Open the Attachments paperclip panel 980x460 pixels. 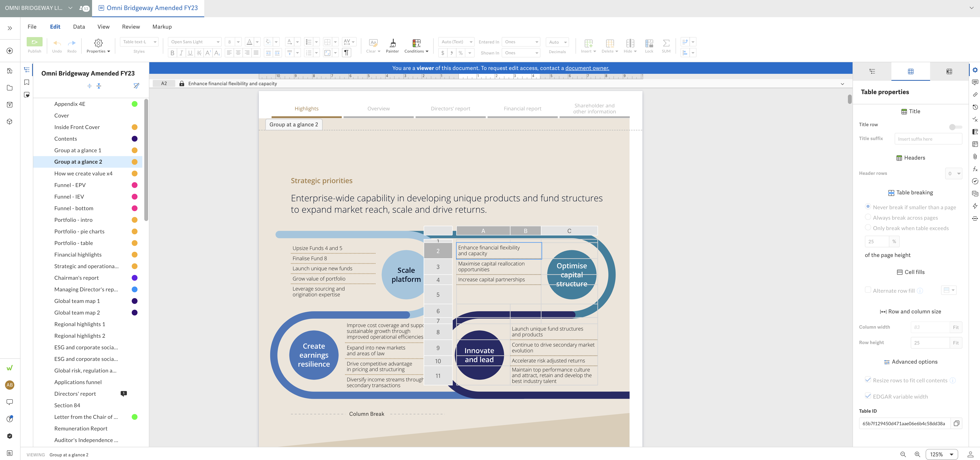pyautogui.click(x=975, y=156)
